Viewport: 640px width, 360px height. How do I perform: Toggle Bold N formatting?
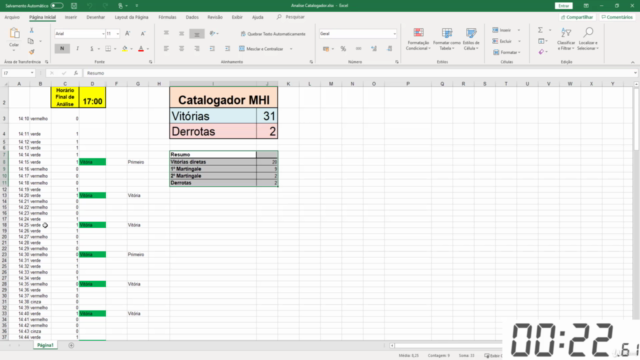[x=62, y=49]
